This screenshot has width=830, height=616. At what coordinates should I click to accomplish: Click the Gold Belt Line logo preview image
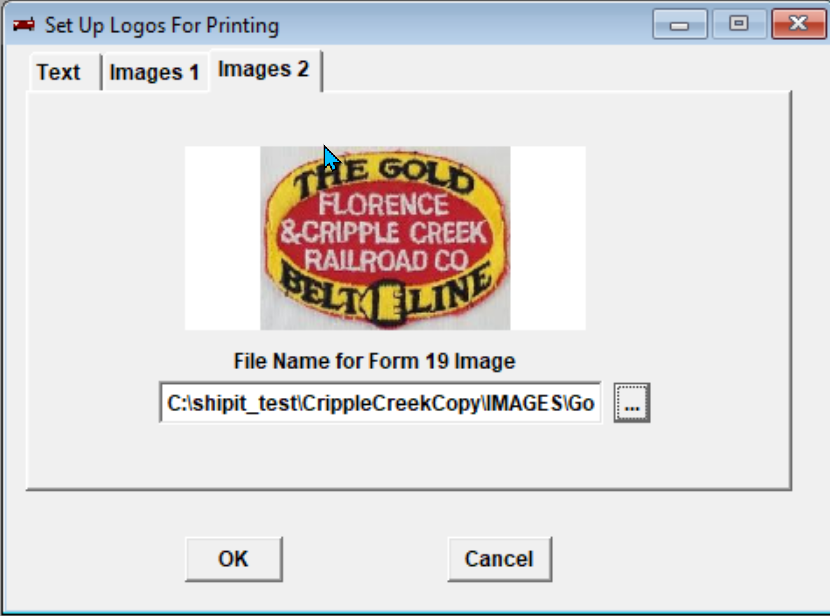click(385, 238)
